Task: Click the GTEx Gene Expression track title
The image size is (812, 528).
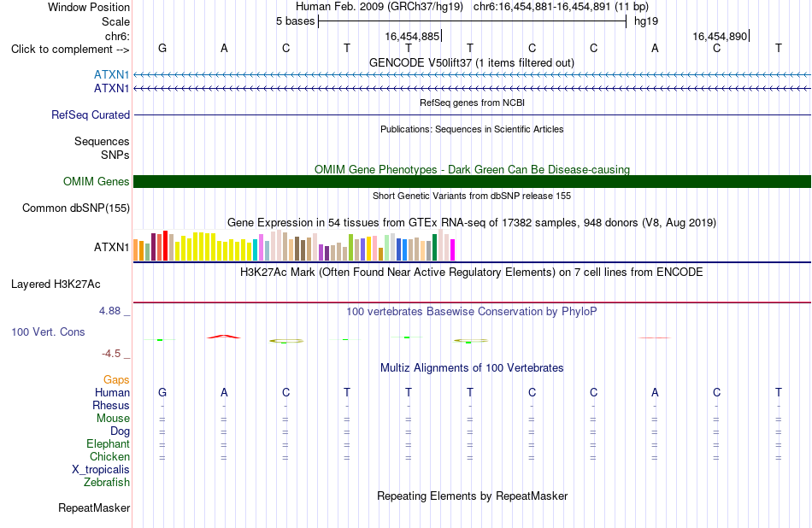Action: click(472, 223)
